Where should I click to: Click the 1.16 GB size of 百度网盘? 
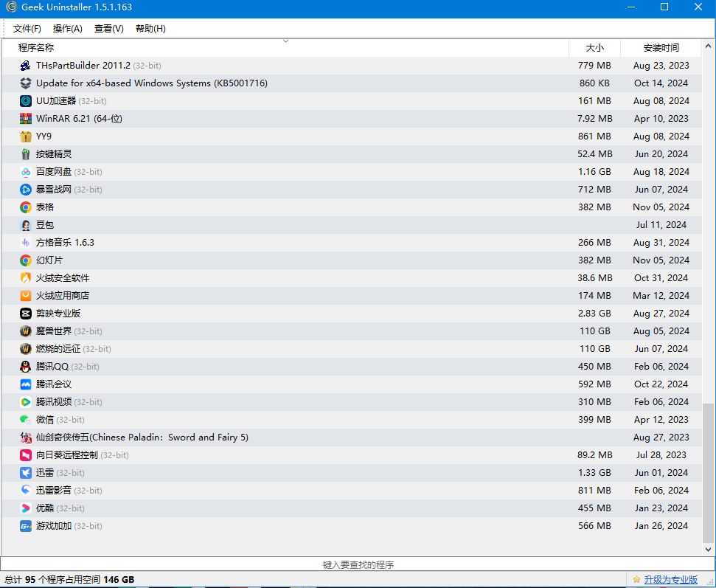[x=594, y=172]
